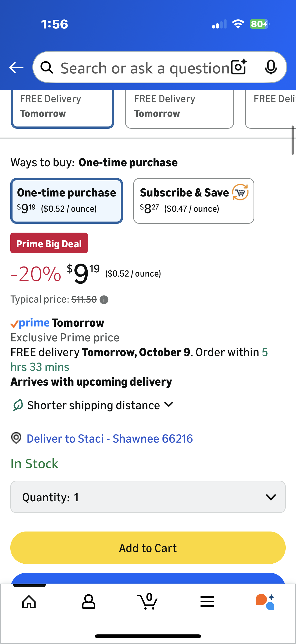Tap the Prime Big Deal badge
Screen dimensions: 296x644
pos(49,243)
